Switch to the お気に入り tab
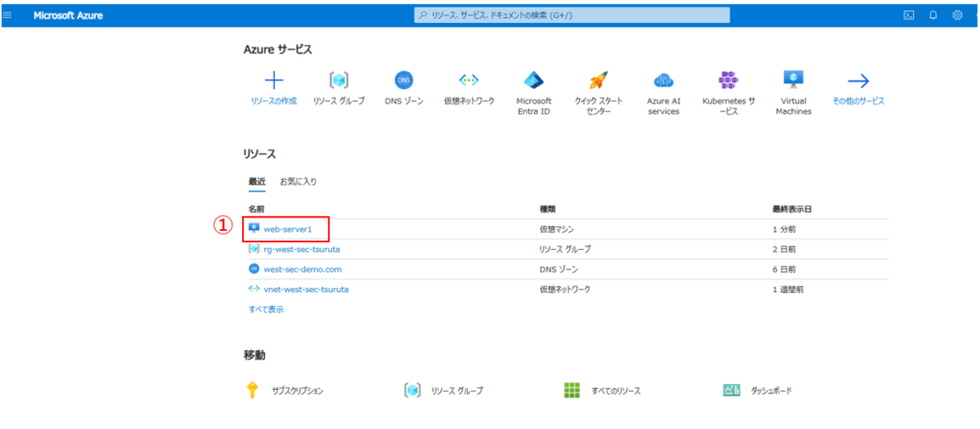Viewport: 980px width, 429px height. pos(299,181)
